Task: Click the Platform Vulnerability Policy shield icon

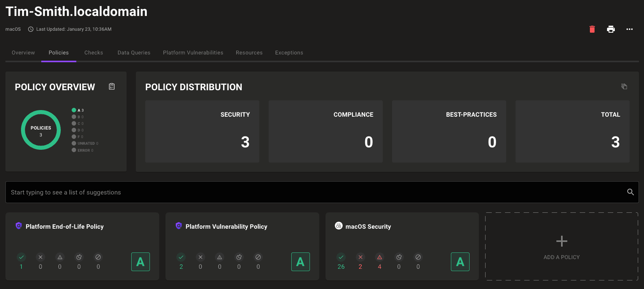Action: click(179, 226)
